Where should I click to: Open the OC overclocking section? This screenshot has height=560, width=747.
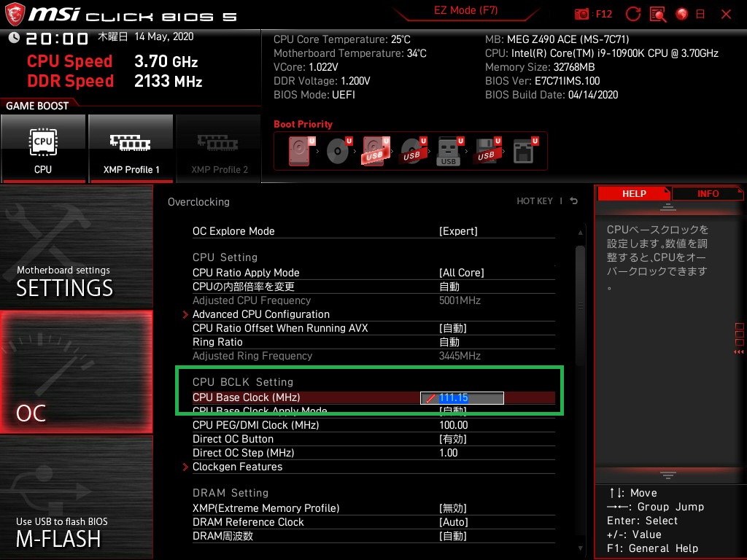[x=77, y=372]
